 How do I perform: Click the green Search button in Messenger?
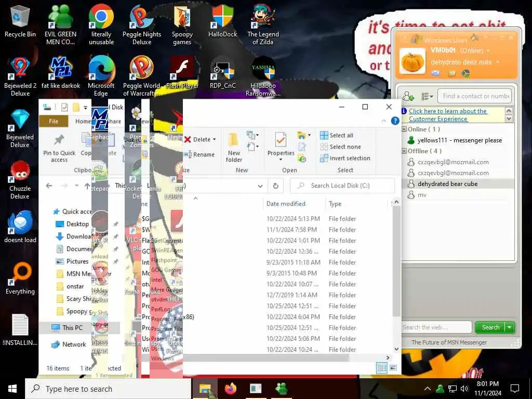490,327
